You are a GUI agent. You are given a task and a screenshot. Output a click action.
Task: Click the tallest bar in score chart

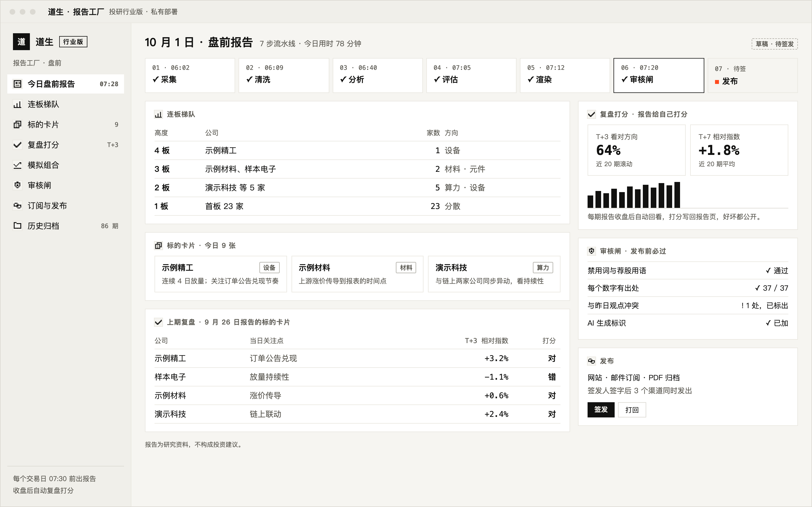point(677,195)
